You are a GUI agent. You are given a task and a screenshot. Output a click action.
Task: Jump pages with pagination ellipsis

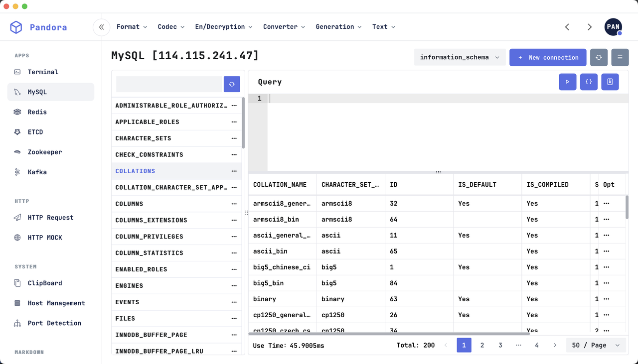click(518, 345)
